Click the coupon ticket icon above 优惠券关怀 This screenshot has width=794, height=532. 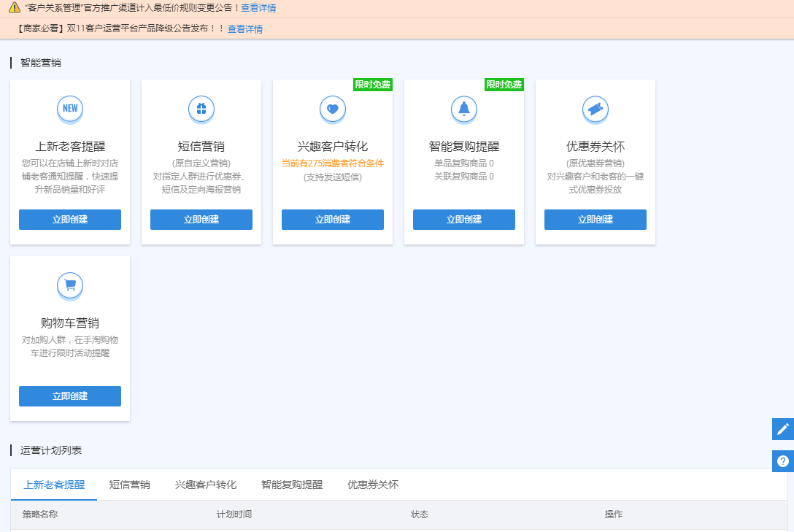pyautogui.click(x=595, y=109)
